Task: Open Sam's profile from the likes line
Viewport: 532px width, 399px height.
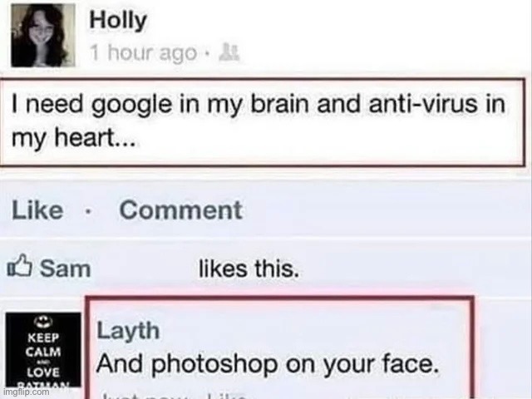Action: 66,268
